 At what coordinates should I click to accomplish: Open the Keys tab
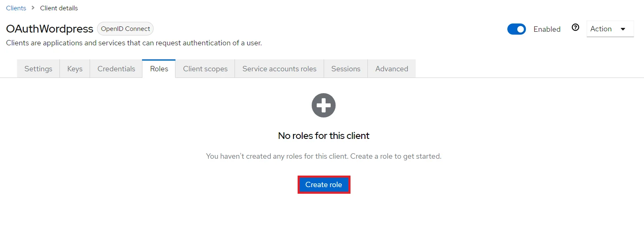point(75,69)
